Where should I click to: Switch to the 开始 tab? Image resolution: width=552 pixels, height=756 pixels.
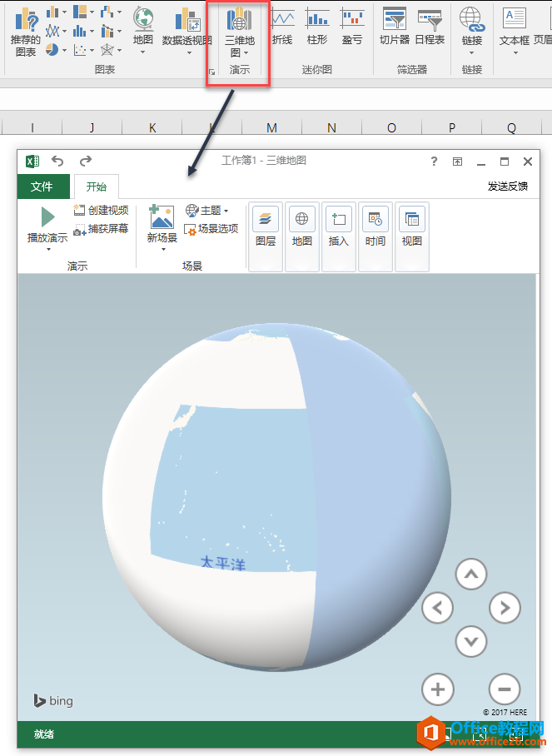(97, 187)
